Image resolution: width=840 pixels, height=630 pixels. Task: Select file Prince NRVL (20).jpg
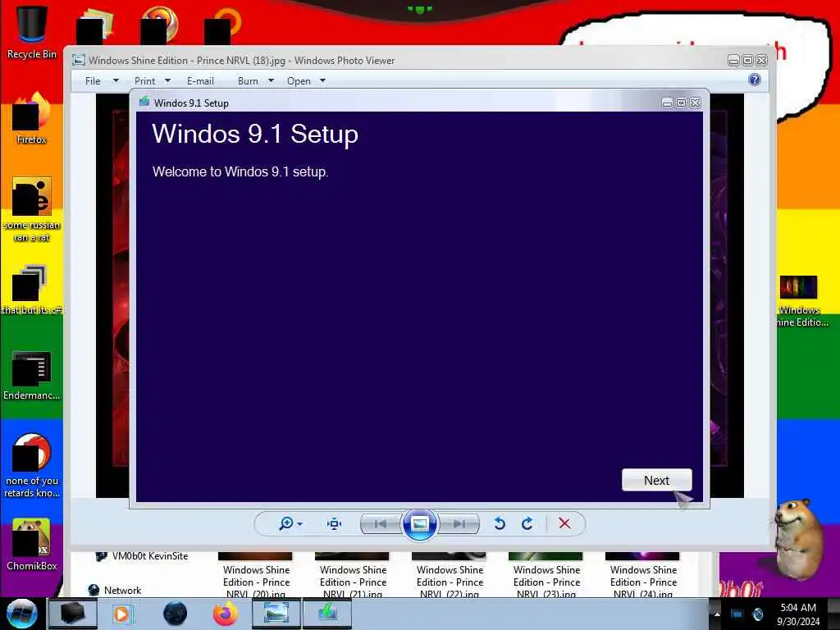(x=256, y=575)
